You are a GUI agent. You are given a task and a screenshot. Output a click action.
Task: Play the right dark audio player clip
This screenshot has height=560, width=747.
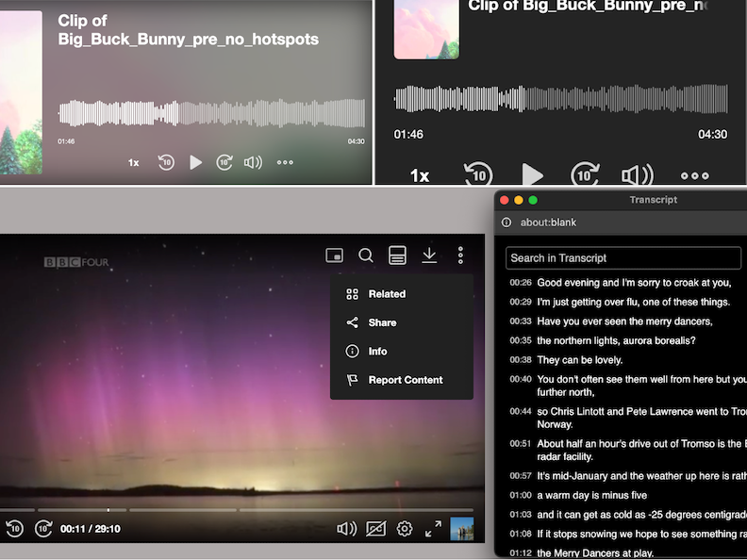click(x=532, y=174)
